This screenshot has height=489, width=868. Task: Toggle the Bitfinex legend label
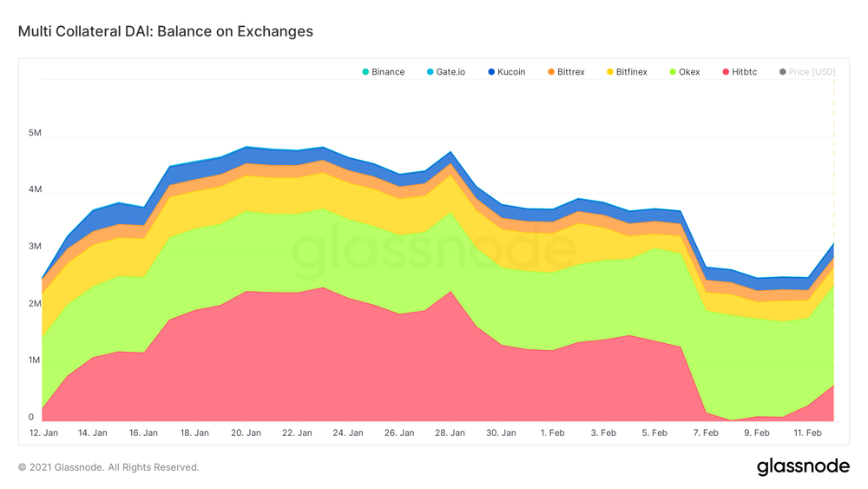(x=632, y=72)
